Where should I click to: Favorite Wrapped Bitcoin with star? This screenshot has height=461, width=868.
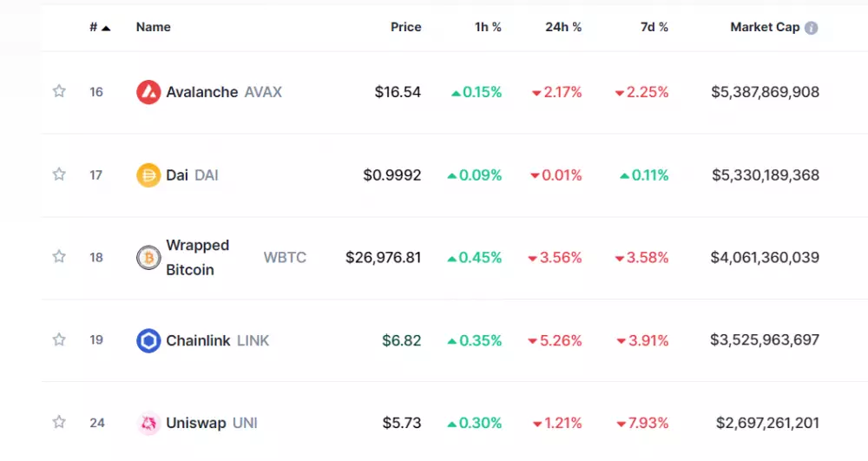(59, 257)
